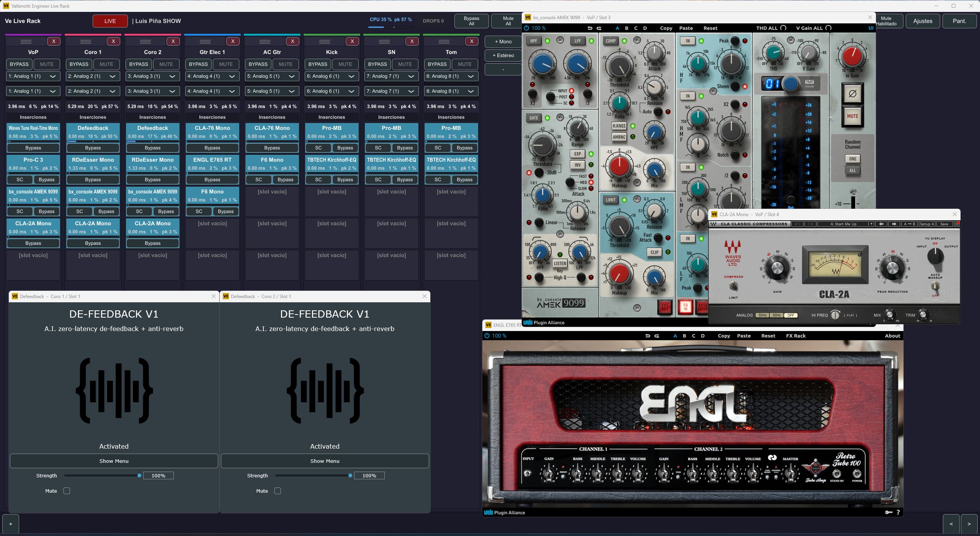Open upper Analog 3 (1) dropdown on Coro 2
980x536 pixels.
pos(152,77)
